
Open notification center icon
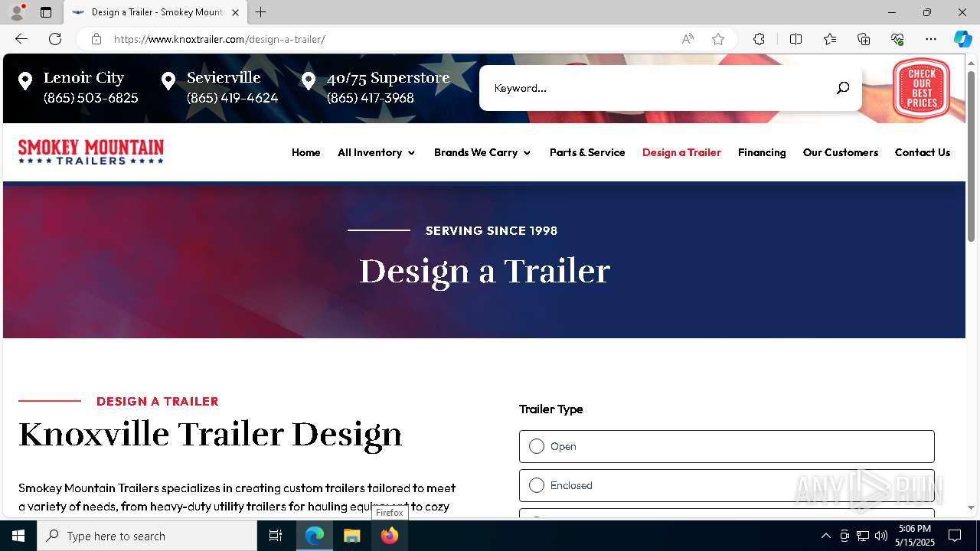[x=955, y=536]
